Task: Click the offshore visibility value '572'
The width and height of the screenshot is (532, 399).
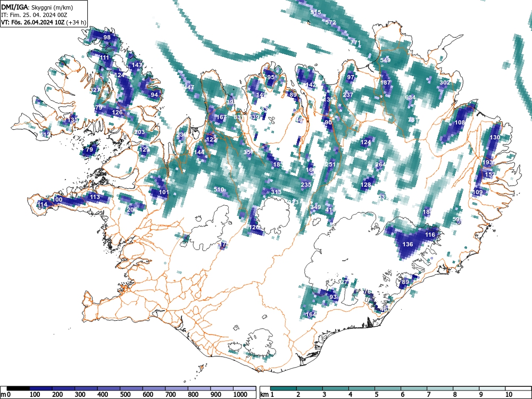Action: pos(330,22)
